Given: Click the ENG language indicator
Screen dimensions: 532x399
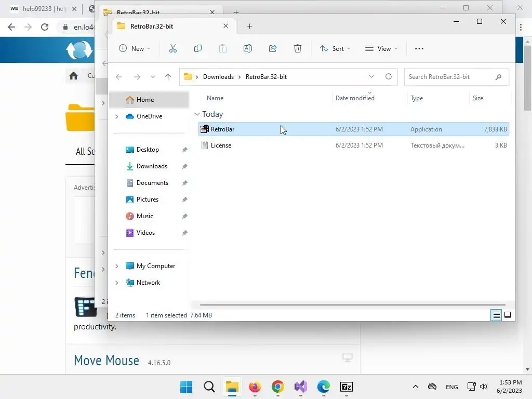Looking at the screenshot, I should [451, 387].
